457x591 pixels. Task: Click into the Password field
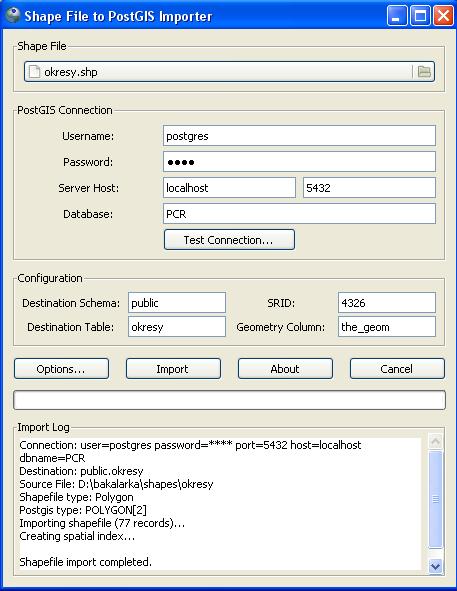(299, 162)
